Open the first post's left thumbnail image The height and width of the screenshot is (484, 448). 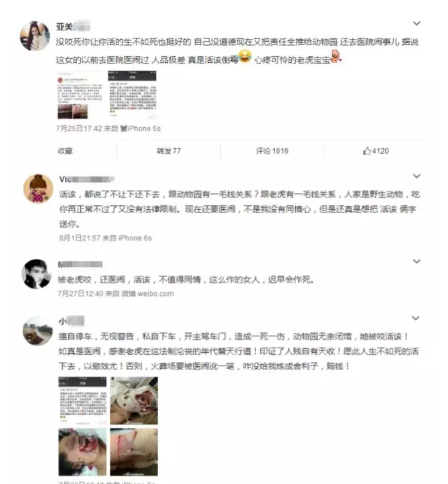(81, 95)
